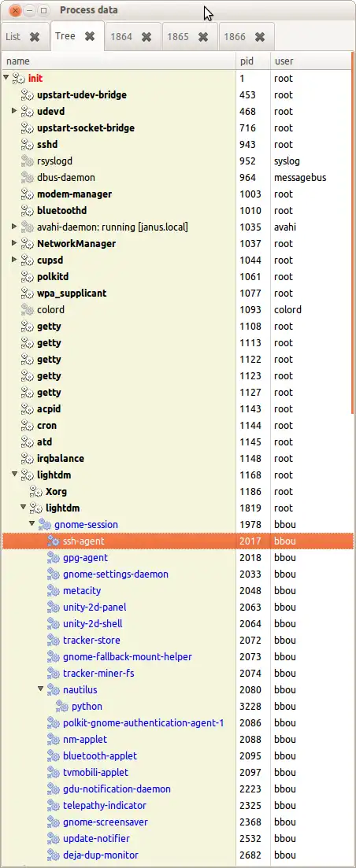Click the grey gear icon beside dbus-daemon
Viewport: 356px width, 868px height.
[x=28, y=178]
